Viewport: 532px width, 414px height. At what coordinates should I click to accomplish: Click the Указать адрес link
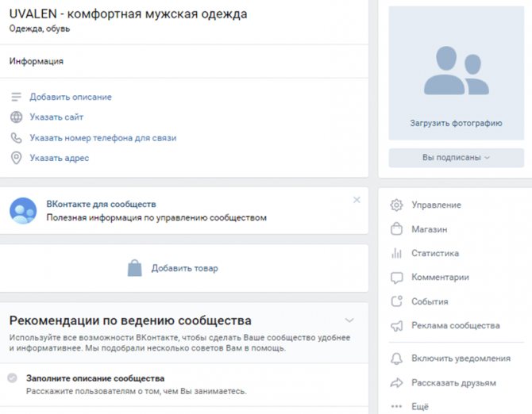60,158
